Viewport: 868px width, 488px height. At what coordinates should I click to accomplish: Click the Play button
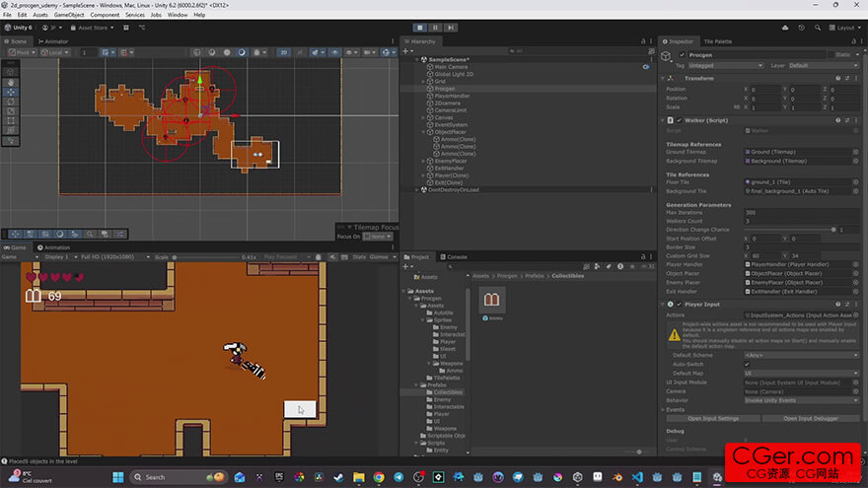click(x=420, y=28)
